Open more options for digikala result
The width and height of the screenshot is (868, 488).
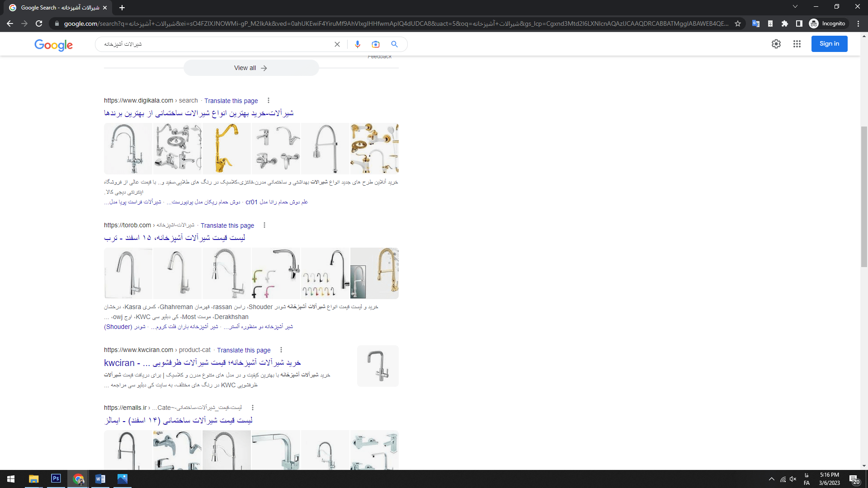coord(269,100)
